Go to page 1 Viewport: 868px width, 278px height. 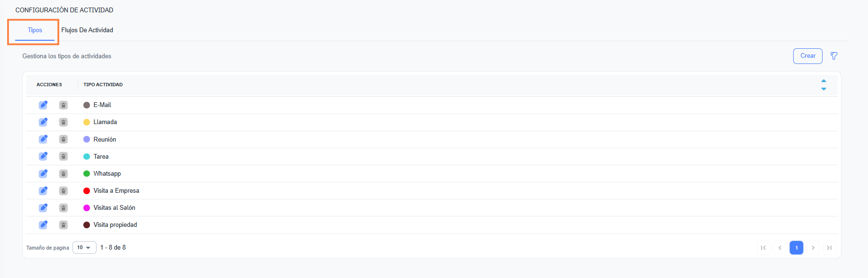[796, 248]
